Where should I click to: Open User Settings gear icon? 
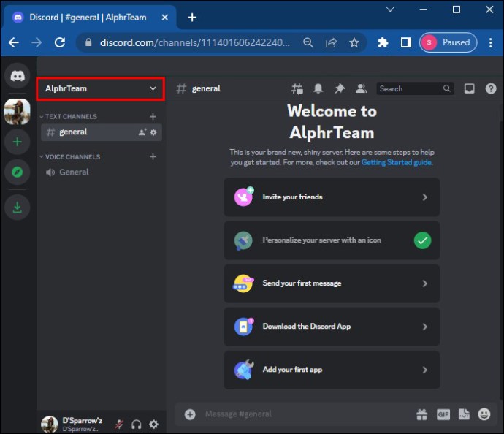click(x=153, y=425)
